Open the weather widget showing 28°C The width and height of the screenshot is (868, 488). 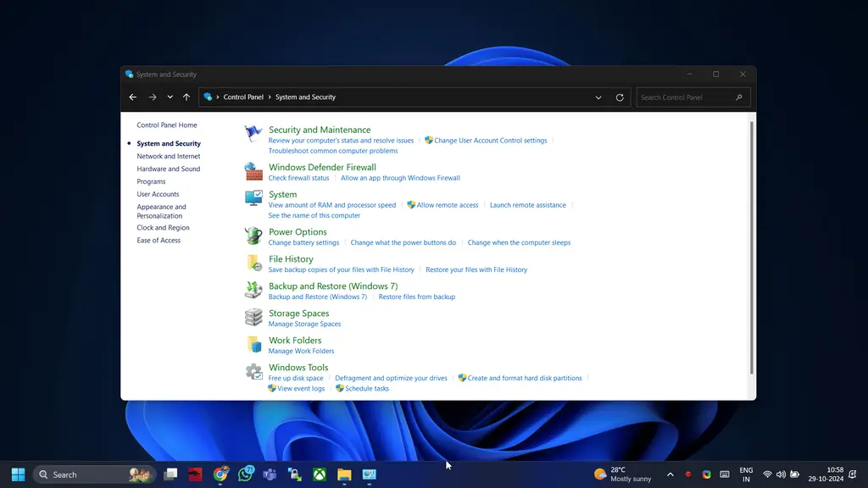pyautogui.click(x=623, y=474)
